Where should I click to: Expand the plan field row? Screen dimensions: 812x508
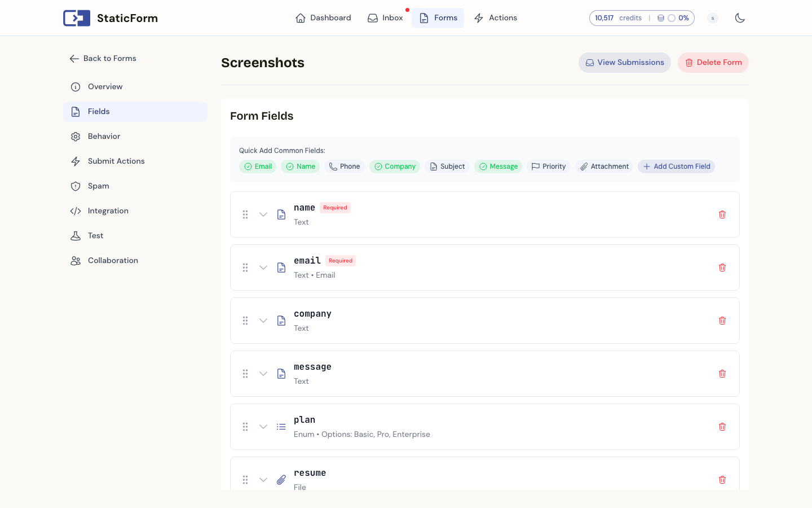pos(263,427)
